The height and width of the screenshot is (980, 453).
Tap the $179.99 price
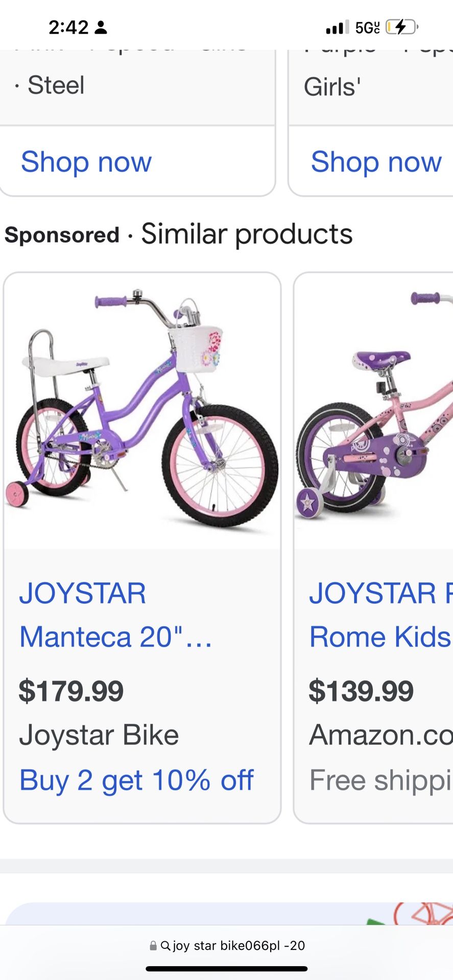(x=71, y=691)
